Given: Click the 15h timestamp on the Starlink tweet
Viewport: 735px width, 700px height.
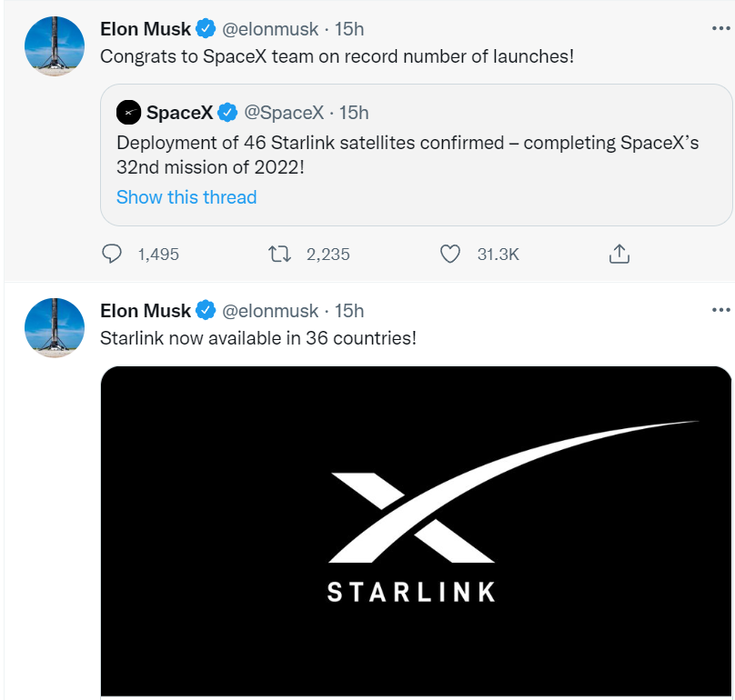Looking at the screenshot, I should (x=349, y=311).
